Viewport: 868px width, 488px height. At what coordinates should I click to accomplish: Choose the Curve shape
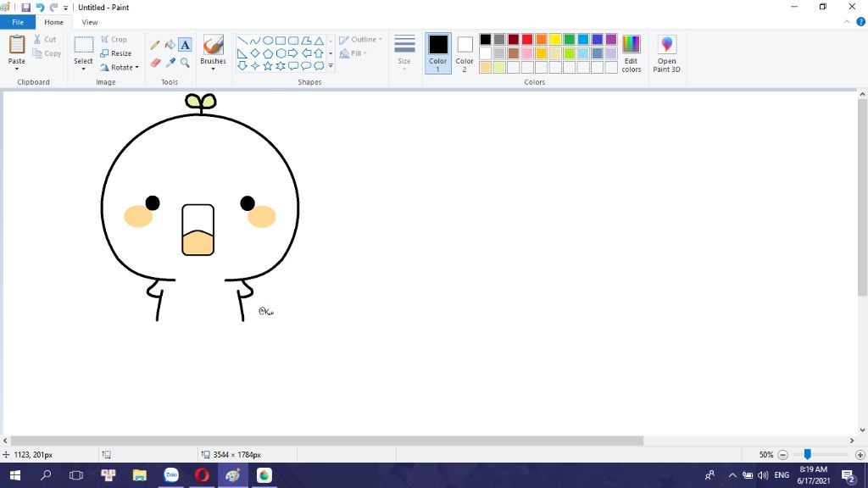254,41
